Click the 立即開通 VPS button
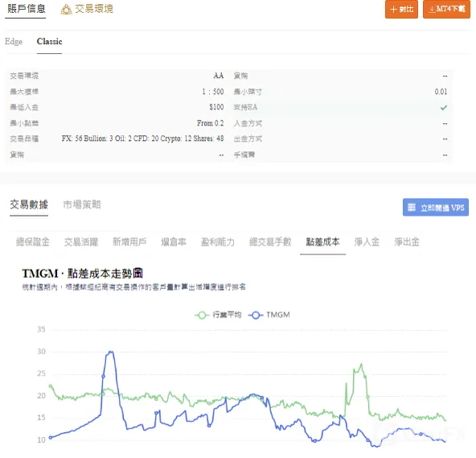Image resolution: width=476 pixels, height=458 pixels. (436, 208)
